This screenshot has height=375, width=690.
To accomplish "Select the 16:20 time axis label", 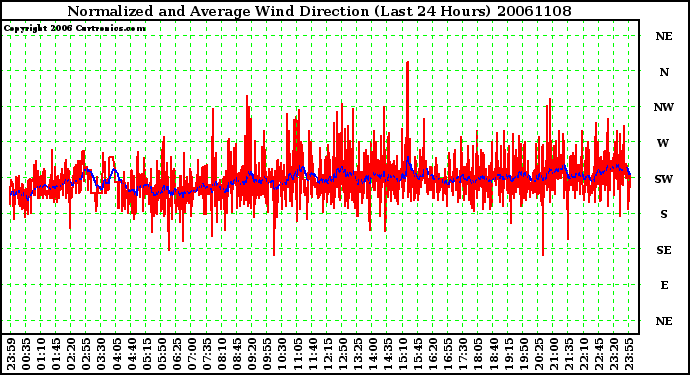I will click(432, 354).
